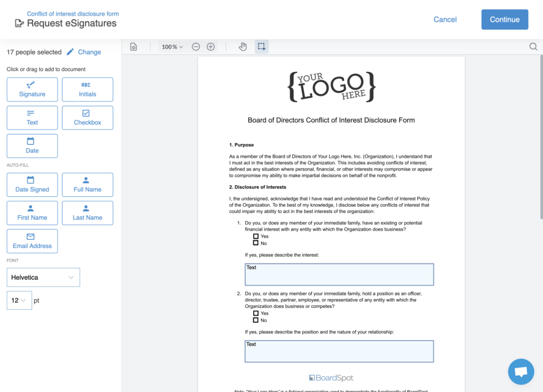Add a Checkbox field to the document
The width and height of the screenshot is (543, 392).
click(x=87, y=118)
